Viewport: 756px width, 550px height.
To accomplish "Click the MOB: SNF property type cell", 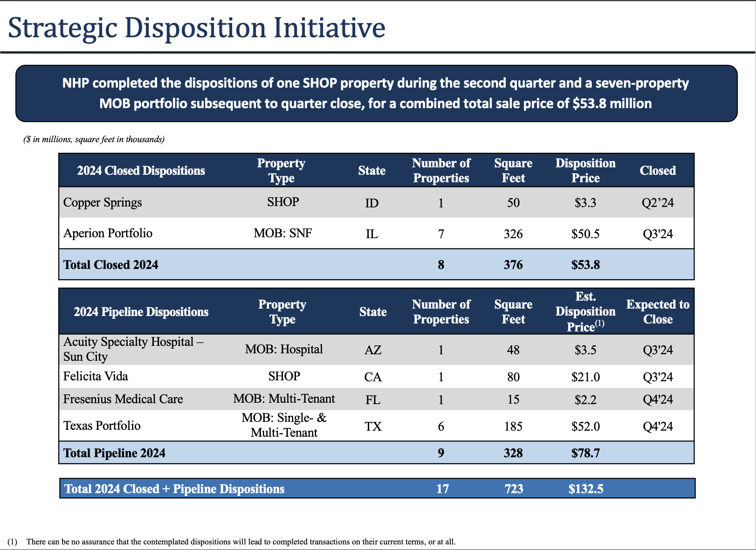I will pyautogui.click(x=282, y=233).
